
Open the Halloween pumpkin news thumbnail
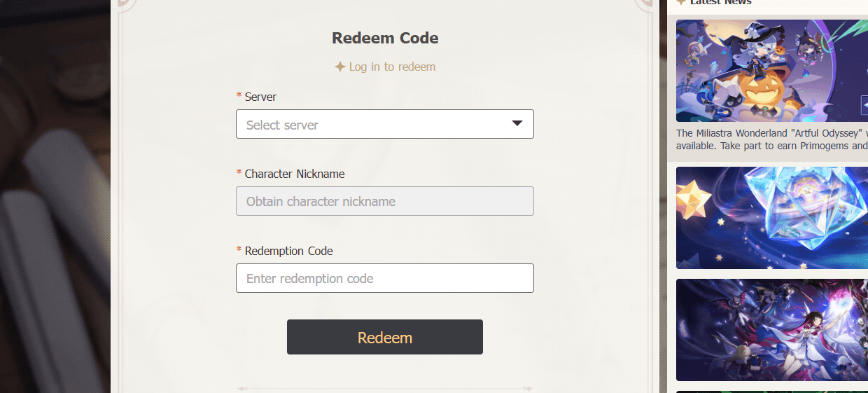[x=772, y=71]
